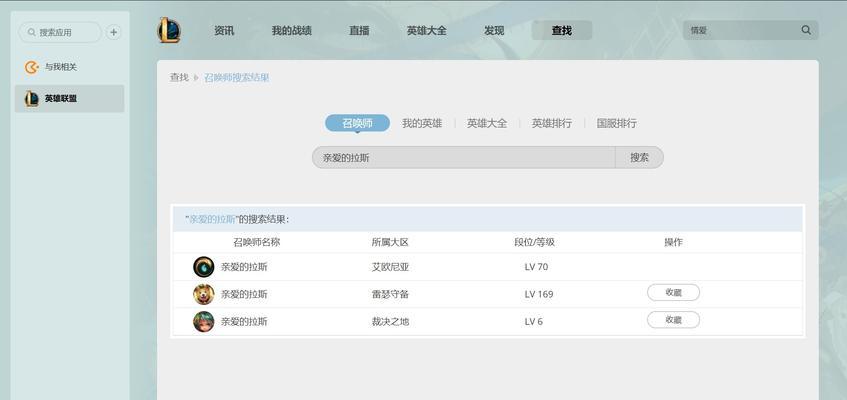This screenshot has height=400, width=847.
Task: Click the 搜索应用 input in sidebar
Action: 60,32
